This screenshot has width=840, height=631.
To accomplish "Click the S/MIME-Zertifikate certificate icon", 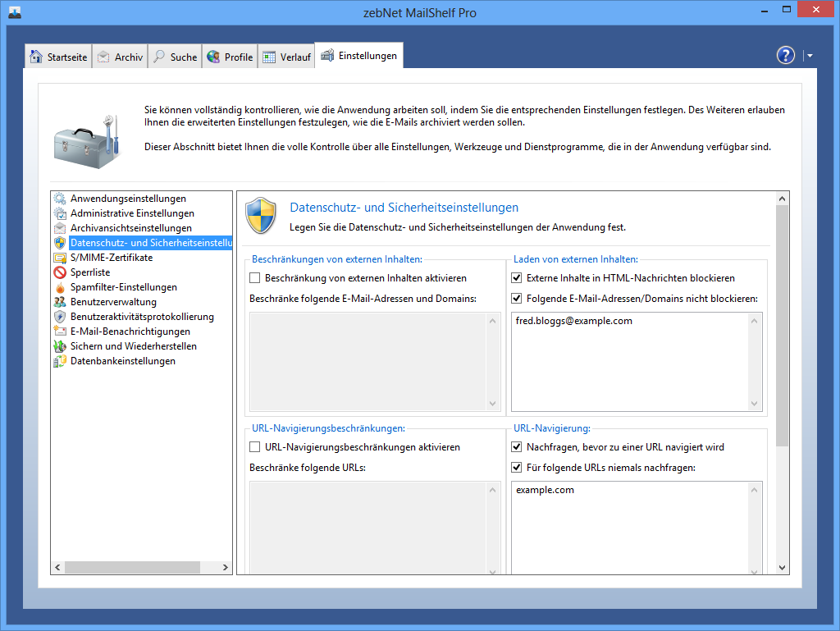I will [60, 258].
